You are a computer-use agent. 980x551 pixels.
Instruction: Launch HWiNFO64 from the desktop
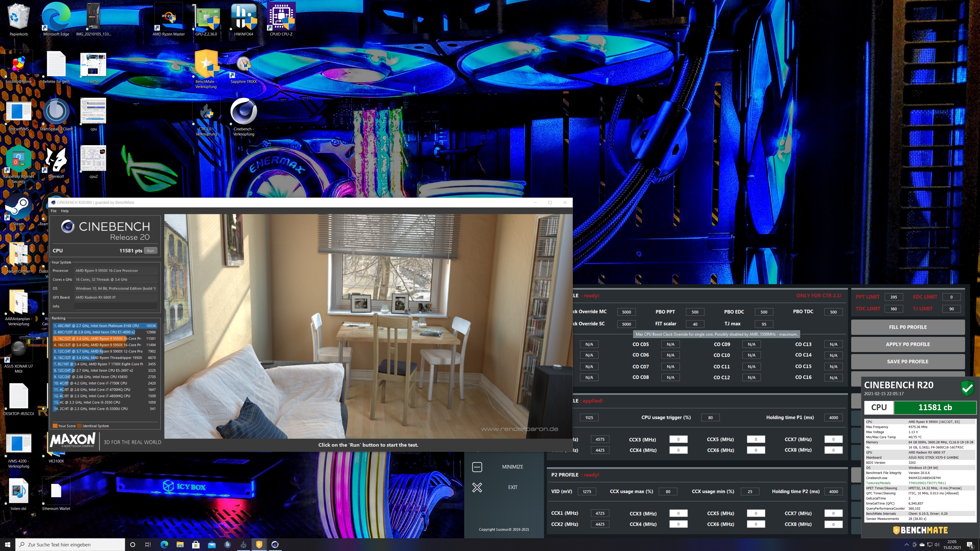[x=243, y=19]
